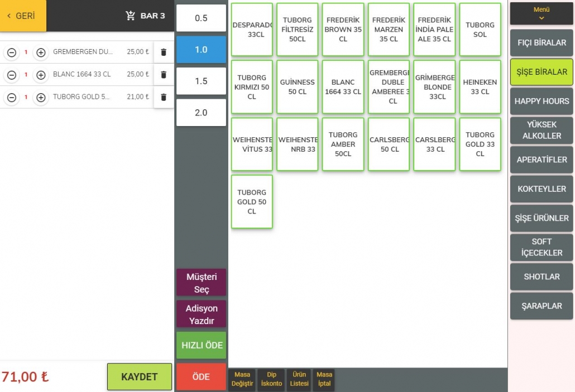Viewport: 575px width, 392px height.
Task: Click the red ÖDE payment button
Action: point(201,376)
